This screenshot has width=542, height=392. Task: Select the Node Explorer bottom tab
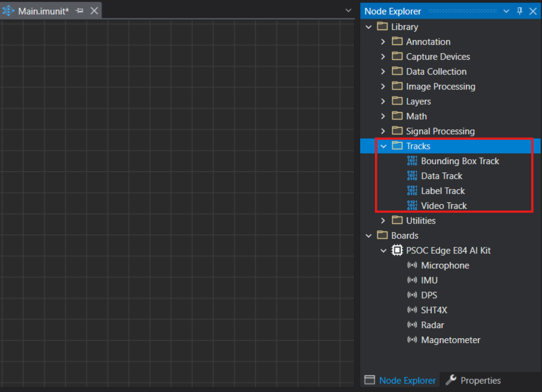(401, 381)
